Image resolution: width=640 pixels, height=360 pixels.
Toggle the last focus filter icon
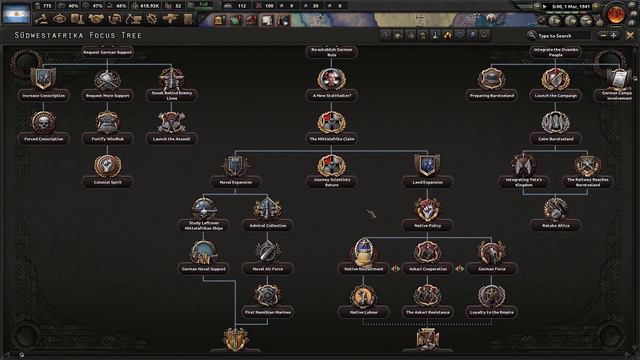coord(484,36)
